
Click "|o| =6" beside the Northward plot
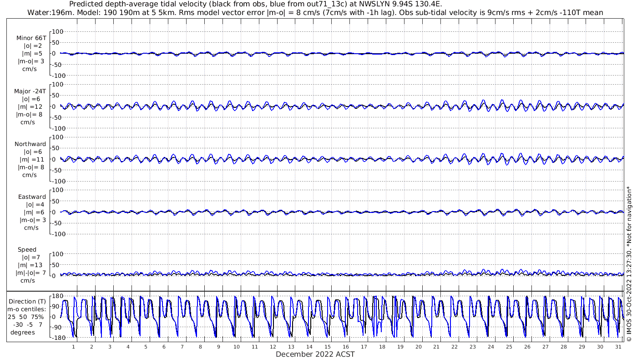(x=33, y=152)
